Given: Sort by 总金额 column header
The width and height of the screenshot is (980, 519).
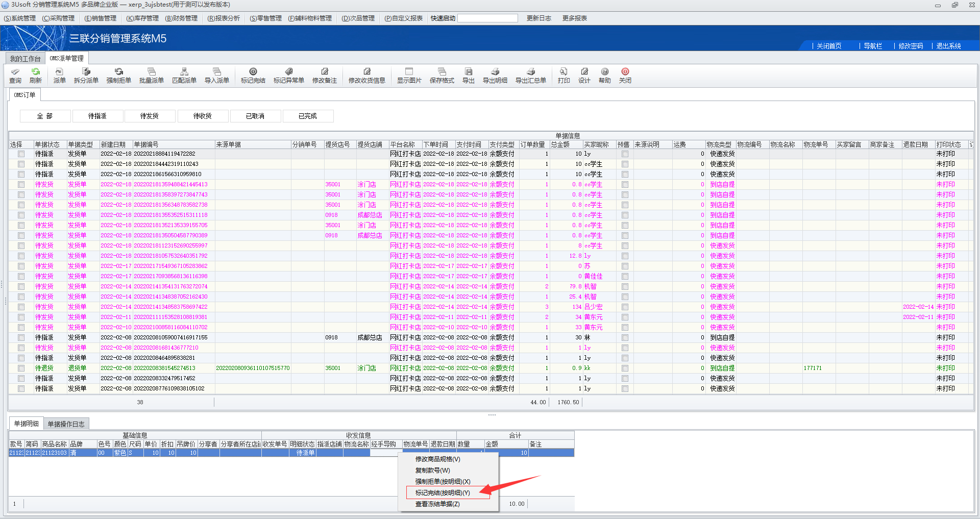Looking at the screenshot, I should pyautogui.click(x=566, y=144).
